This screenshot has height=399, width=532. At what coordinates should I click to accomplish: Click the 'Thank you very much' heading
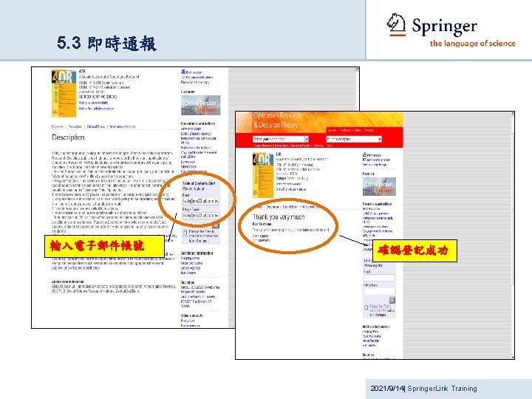click(279, 217)
